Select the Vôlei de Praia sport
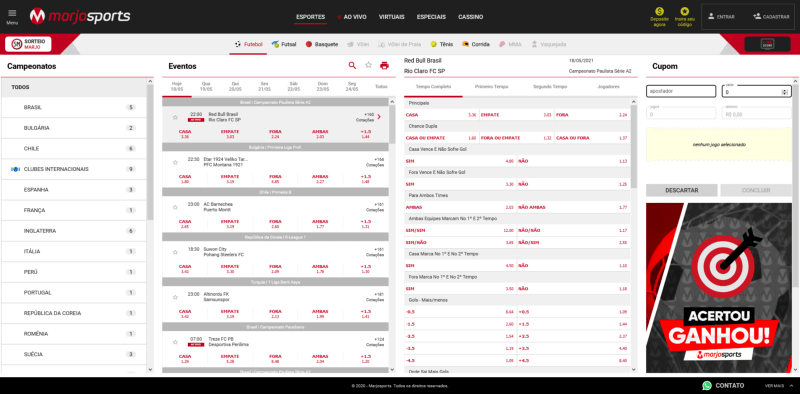 [x=399, y=44]
